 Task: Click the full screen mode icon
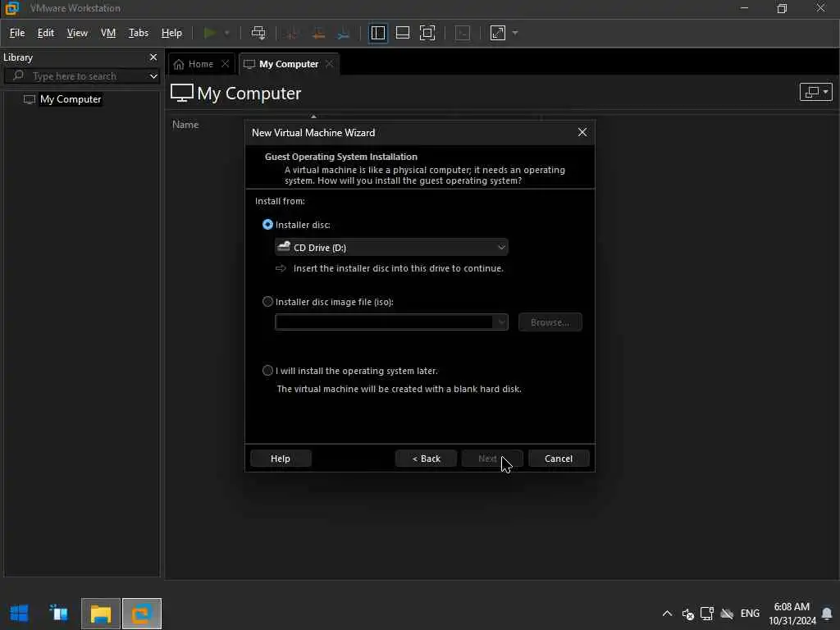pos(427,33)
